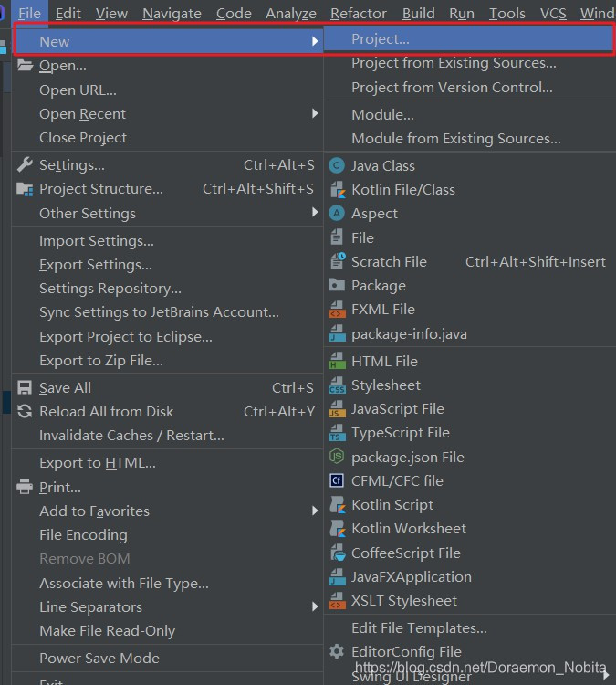Click the Kotlin File/Class icon
The height and width of the screenshot is (685, 616).
coord(337,190)
